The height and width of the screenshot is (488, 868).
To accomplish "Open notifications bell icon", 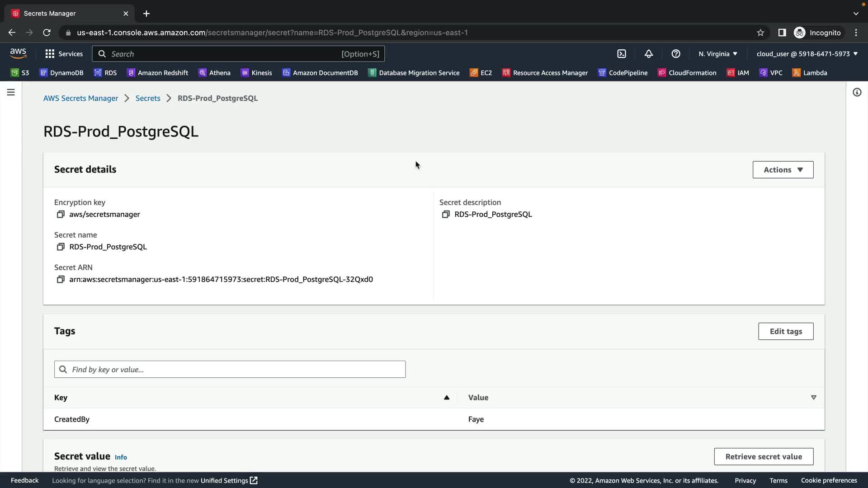I will [x=649, y=54].
